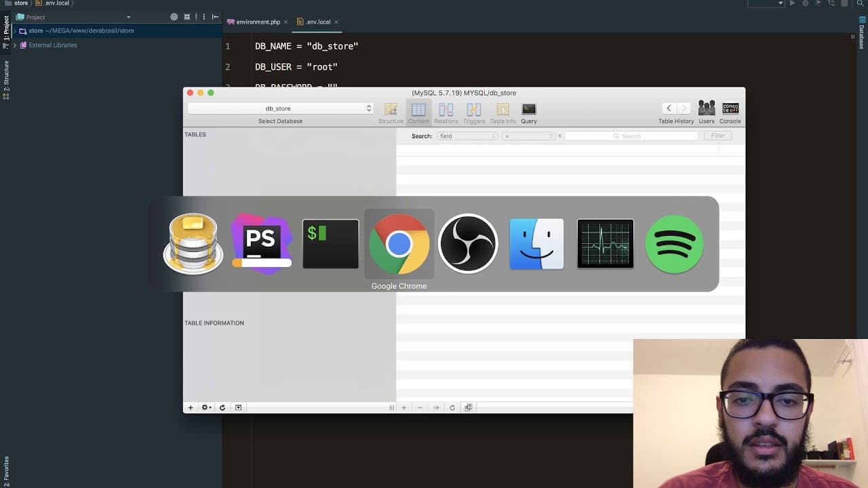Open Content view in Sequel Pro toolbar
This screenshot has height=488, width=868.
[x=418, y=113]
